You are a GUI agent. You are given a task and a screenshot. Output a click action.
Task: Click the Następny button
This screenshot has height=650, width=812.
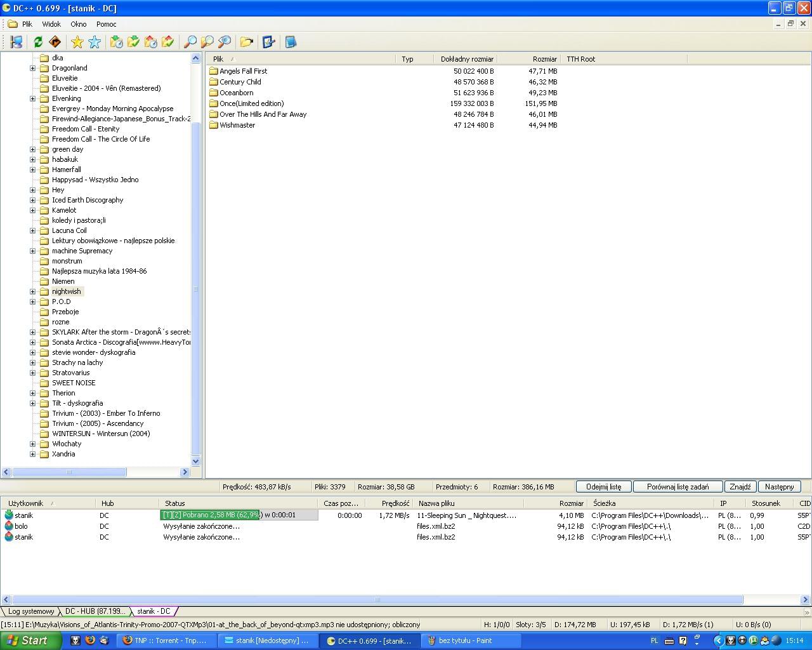pyautogui.click(x=779, y=487)
